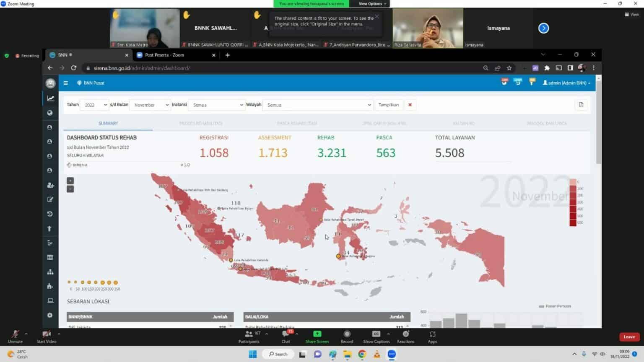Zoom out the map with minus button
The width and height of the screenshot is (644, 362).
(x=70, y=189)
